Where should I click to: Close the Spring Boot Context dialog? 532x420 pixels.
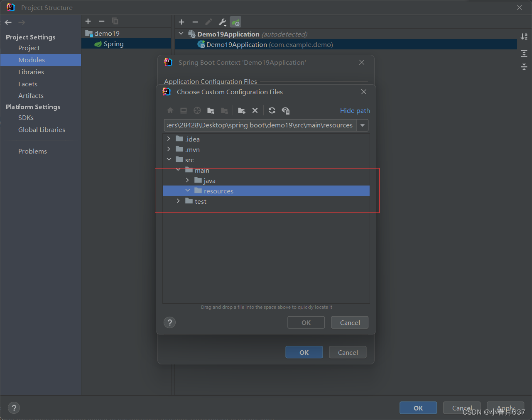pos(362,62)
